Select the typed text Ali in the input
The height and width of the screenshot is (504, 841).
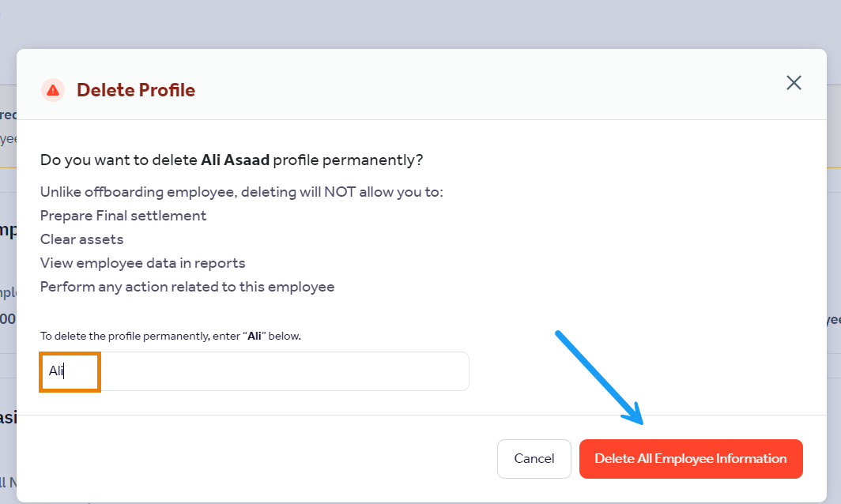tap(55, 370)
